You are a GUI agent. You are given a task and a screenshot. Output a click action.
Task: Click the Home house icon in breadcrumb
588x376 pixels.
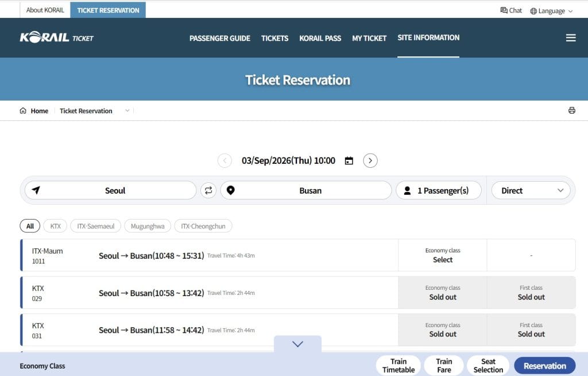[x=23, y=110]
